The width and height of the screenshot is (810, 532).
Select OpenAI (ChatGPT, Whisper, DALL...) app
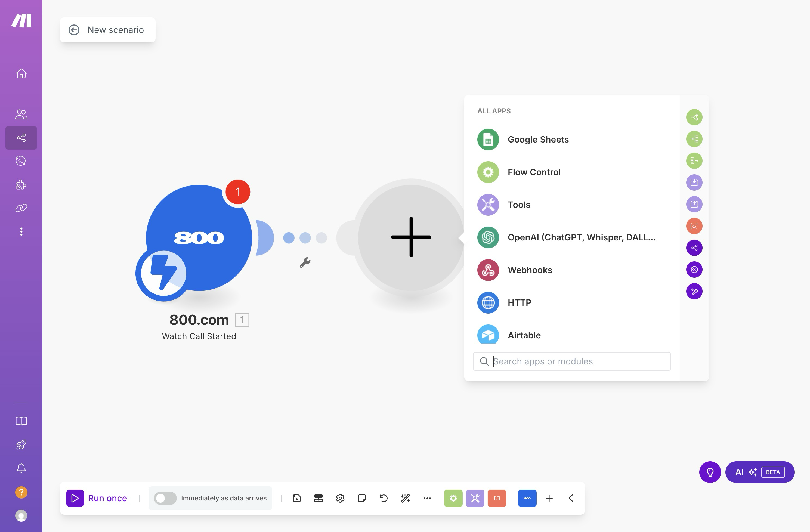click(572, 238)
